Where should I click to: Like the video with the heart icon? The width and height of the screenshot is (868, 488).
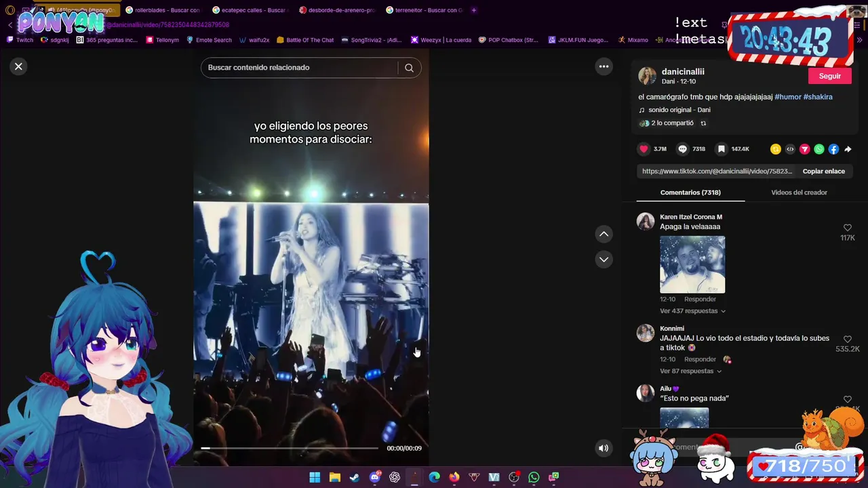pyautogui.click(x=644, y=149)
